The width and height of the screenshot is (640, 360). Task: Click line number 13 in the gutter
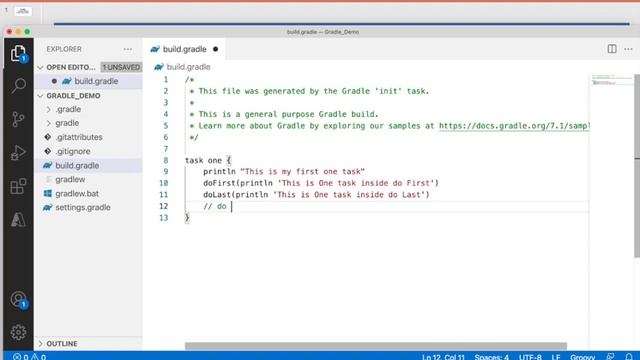click(x=164, y=218)
